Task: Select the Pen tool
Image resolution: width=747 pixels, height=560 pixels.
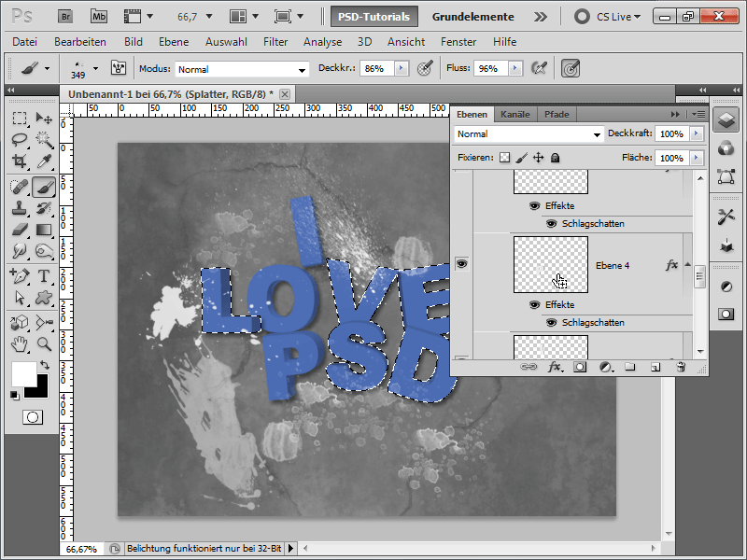Action: pyautogui.click(x=20, y=275)
